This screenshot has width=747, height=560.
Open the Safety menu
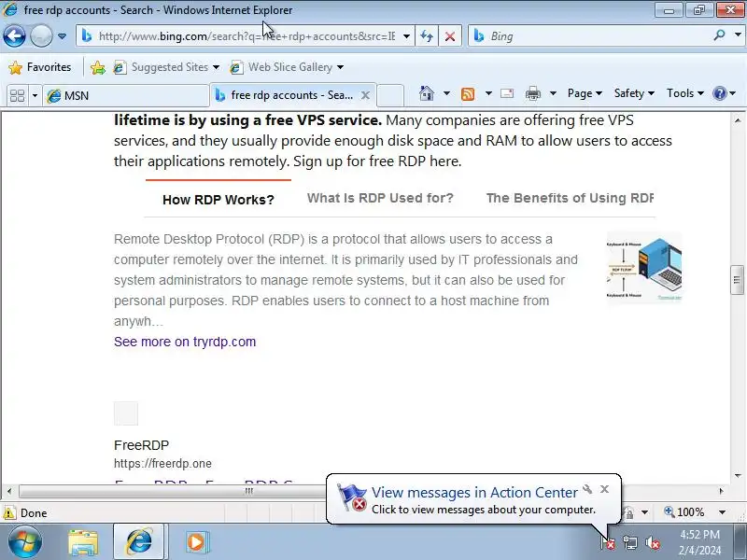pos(634,93)
